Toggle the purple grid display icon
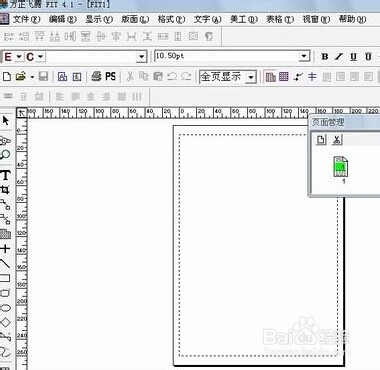This screenshot has height=370, width=380. 284,77
